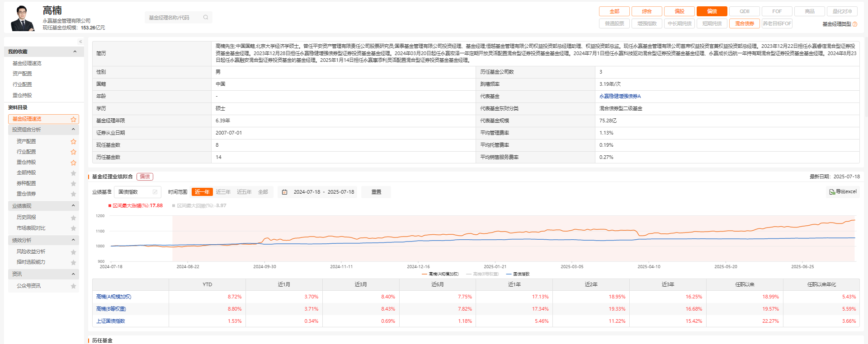The width and height of the screenshot is (868, 344).
Task: Collapse the sidebar with double-chevron icon
Action: pyautogui.click(x=80, y=42)
